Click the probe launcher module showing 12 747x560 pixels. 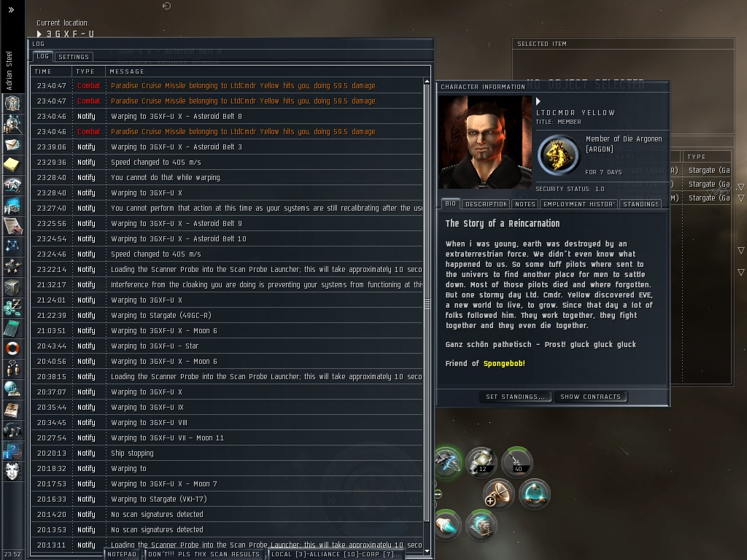point(481,462)
